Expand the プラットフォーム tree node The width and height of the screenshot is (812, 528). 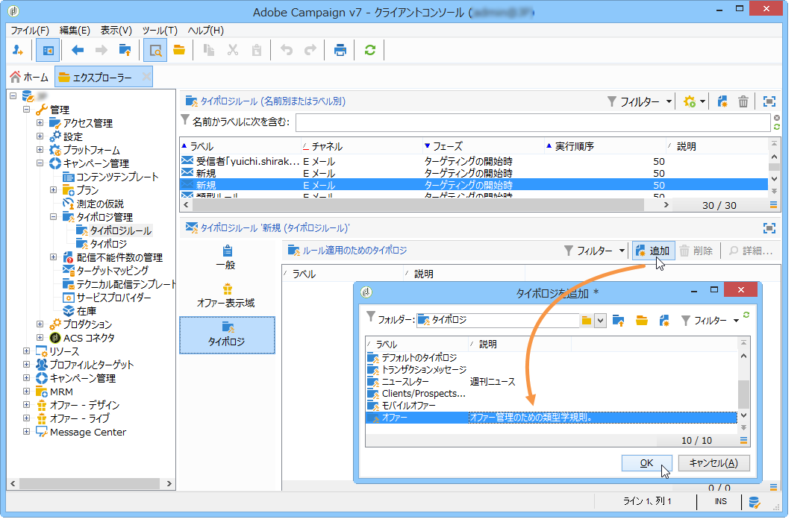click(x=40, y=150)
